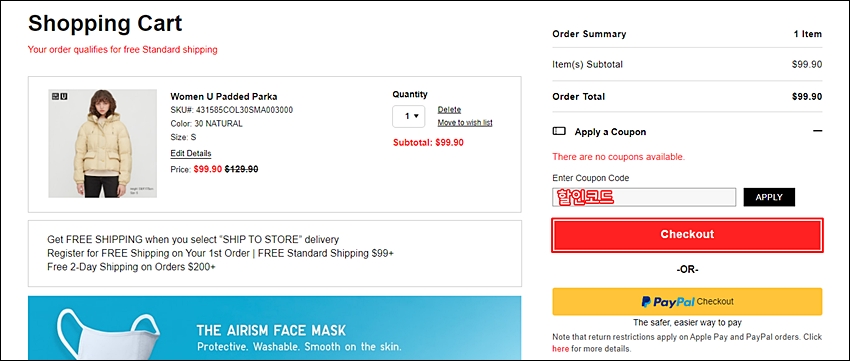The height and width of the screenshot is (361, 850).
Task: Open the Quantity dropdown
Action: click(x=409, y=116)
